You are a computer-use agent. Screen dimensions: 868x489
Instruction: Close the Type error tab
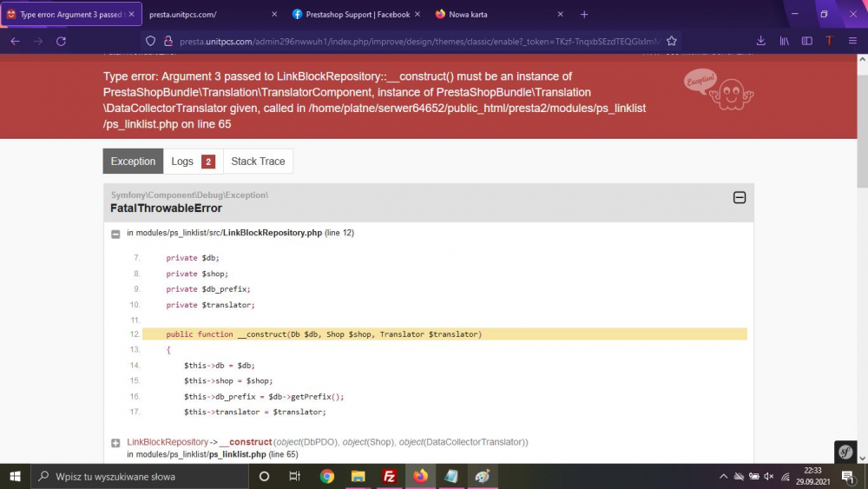click(131, 15)
